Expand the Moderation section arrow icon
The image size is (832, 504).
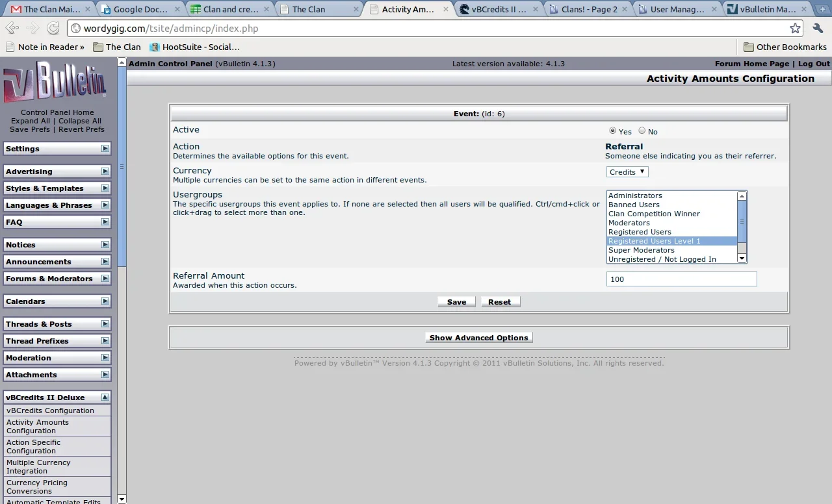click(105, 358)
